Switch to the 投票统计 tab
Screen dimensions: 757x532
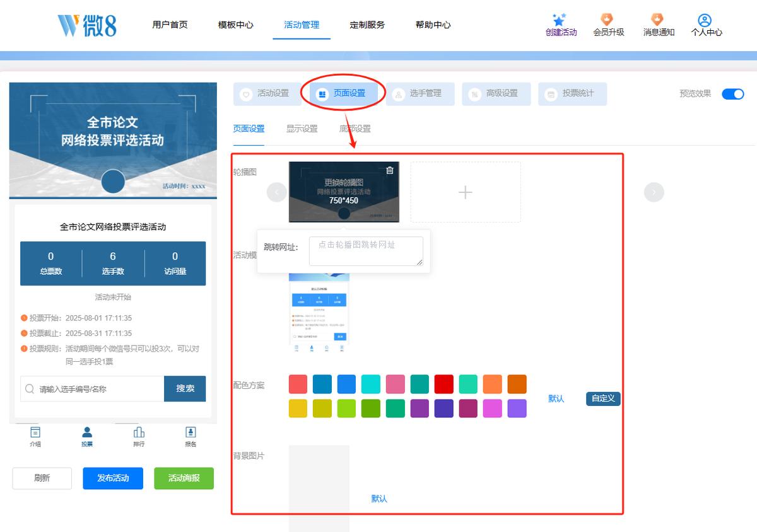tap(572, 94)
